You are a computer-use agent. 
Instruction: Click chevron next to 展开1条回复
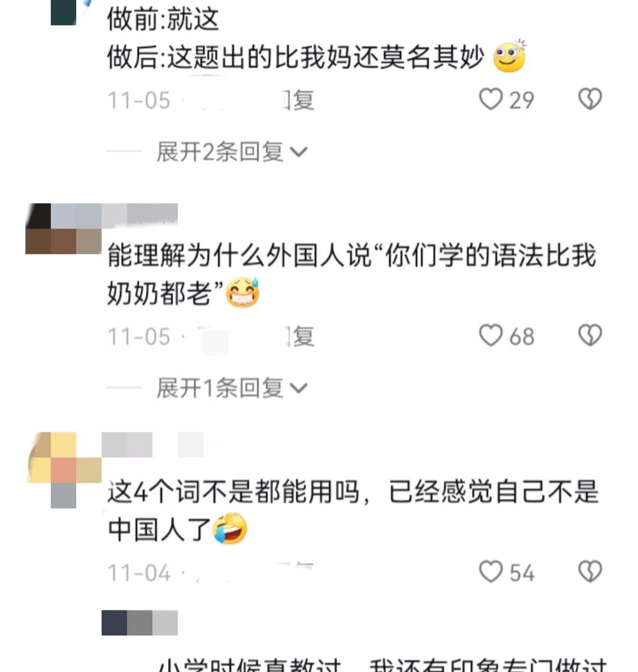(299, 388)
